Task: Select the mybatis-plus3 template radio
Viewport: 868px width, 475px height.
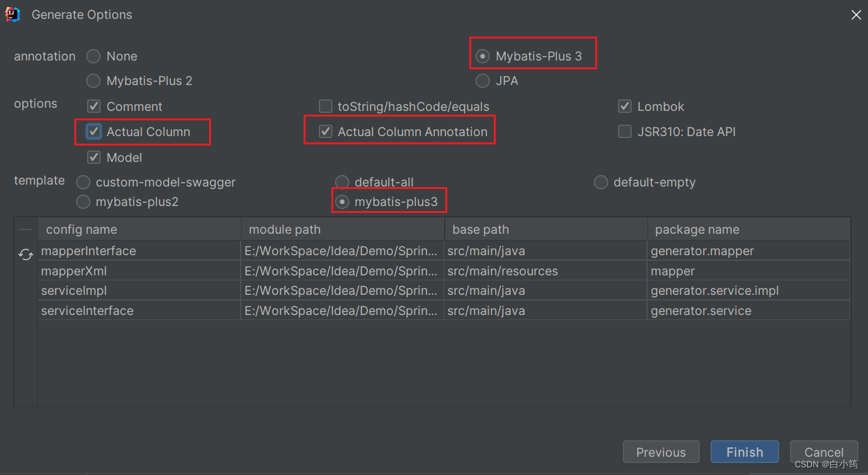Action: tap(342, 202)
